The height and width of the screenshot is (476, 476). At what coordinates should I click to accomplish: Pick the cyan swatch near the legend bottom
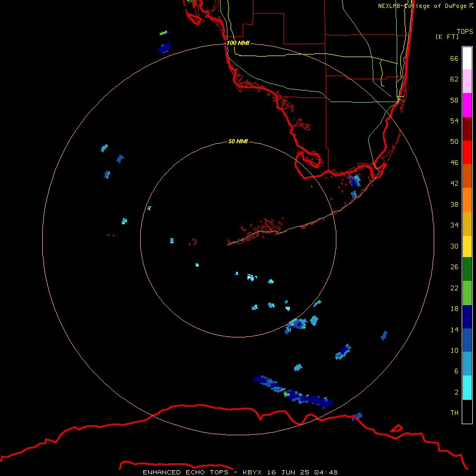click(467, 388)
